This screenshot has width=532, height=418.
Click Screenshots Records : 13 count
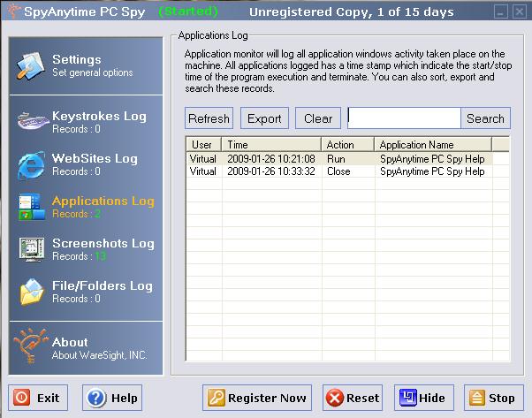coord(79,256)
